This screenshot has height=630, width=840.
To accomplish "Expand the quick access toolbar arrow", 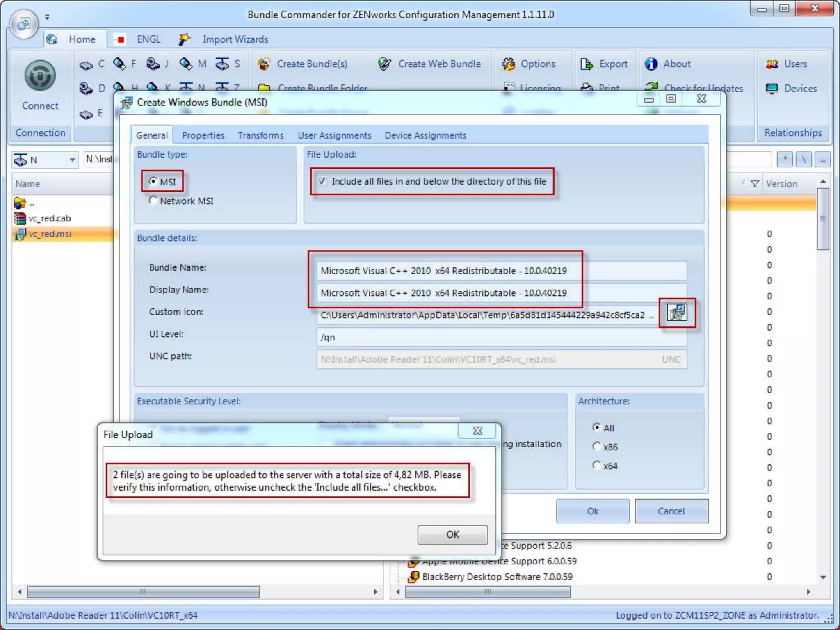I will point(47,17).
